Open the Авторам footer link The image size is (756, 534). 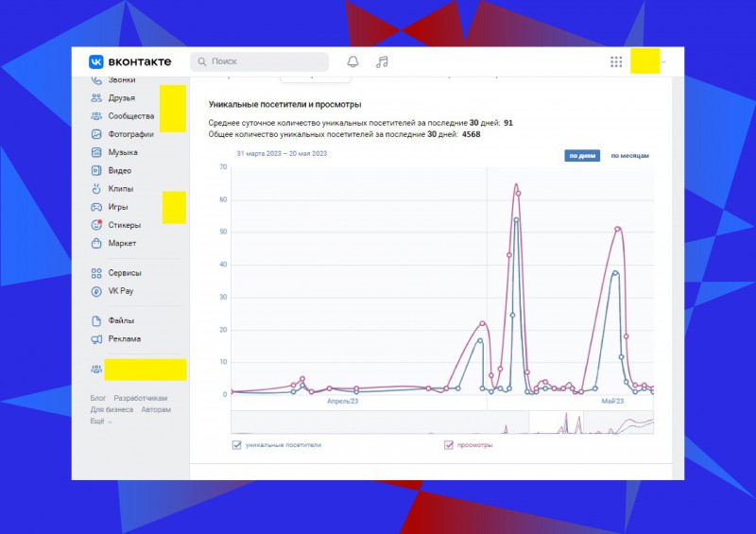point(156,409)
